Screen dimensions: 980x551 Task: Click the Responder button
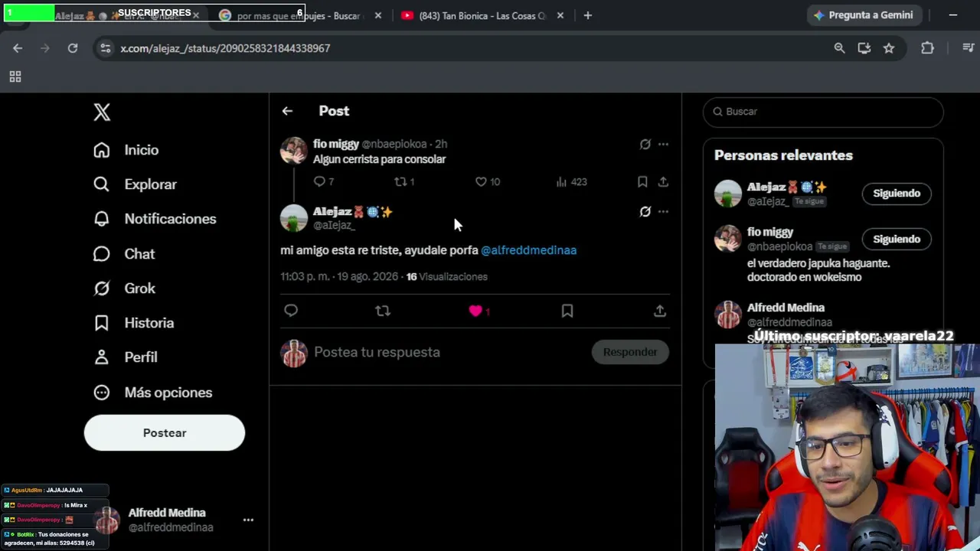click(630, 352)
